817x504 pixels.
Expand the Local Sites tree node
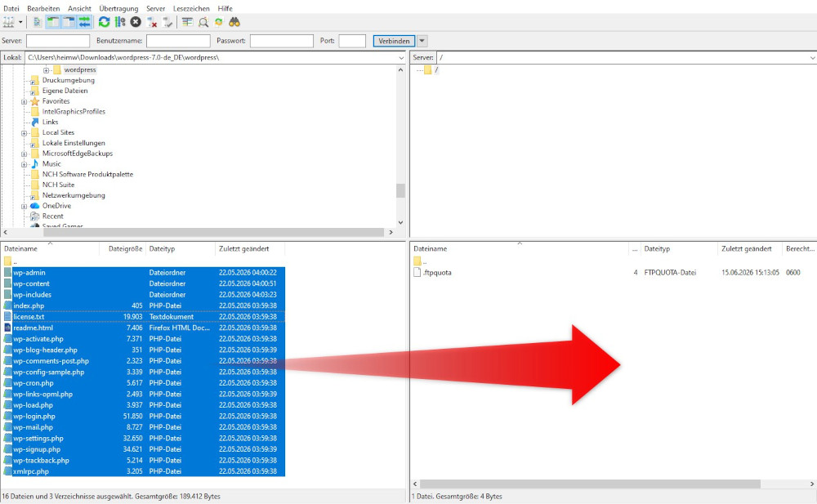coord(24,133)
